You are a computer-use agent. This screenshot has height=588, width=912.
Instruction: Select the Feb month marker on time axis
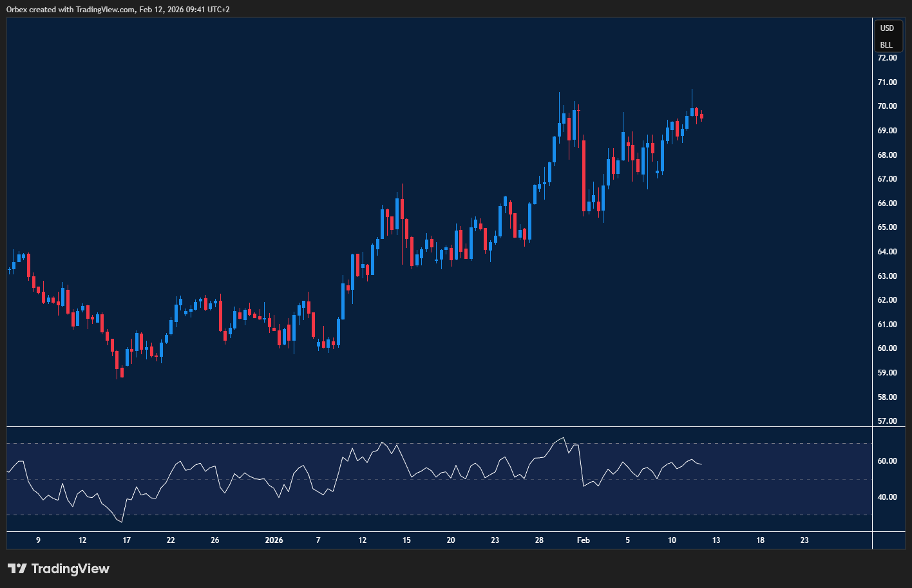[583, 540]
